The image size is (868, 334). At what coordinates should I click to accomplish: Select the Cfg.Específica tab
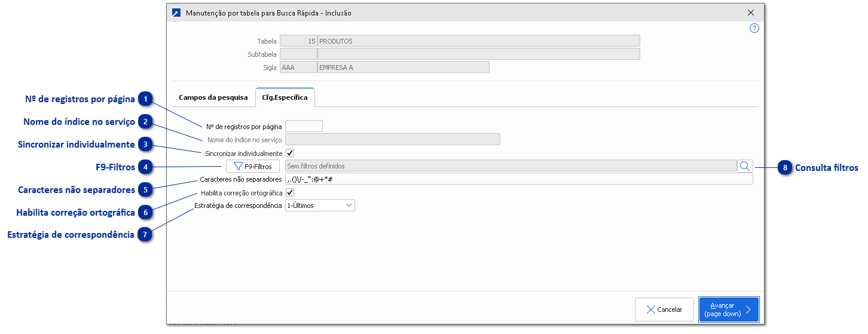coord(285,97)
